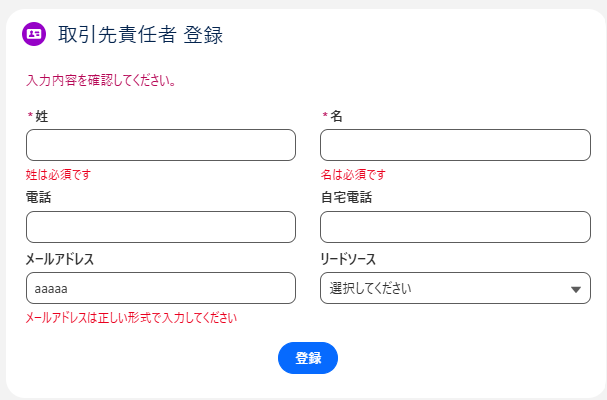Click the purple contact icon in header
This screenshot has width=607, height=400.
[34, 34]
